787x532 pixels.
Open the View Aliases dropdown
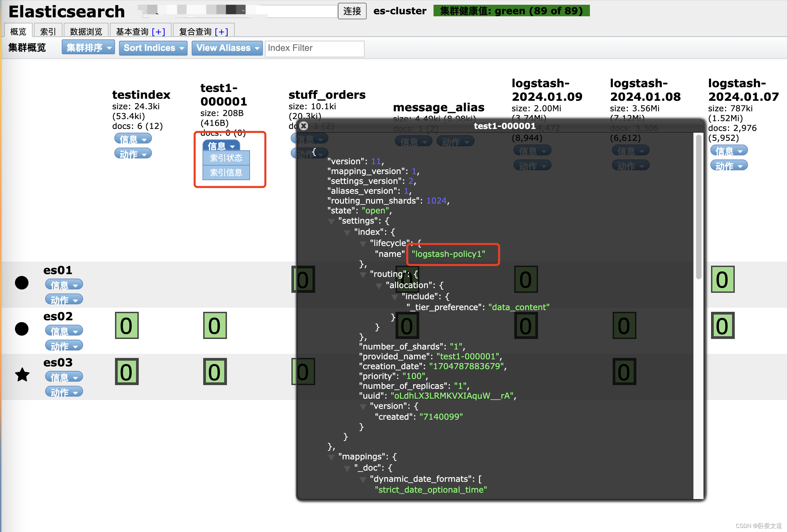click(227, 47)
